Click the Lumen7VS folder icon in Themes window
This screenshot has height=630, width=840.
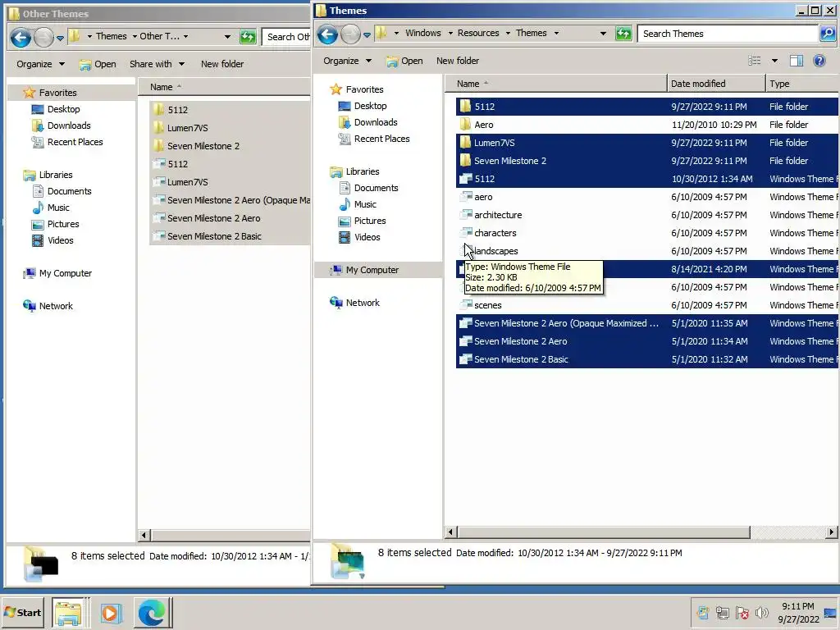[465, 143]
